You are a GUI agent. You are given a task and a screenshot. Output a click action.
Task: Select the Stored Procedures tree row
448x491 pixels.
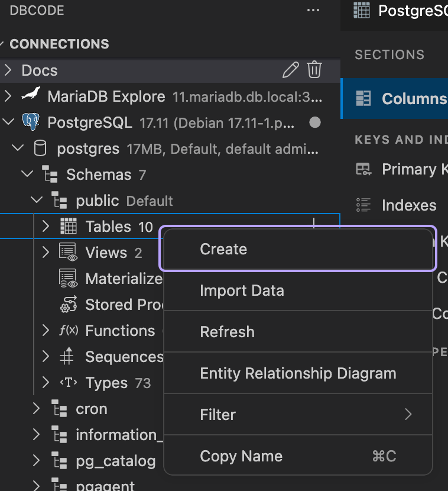pos(82,305)
